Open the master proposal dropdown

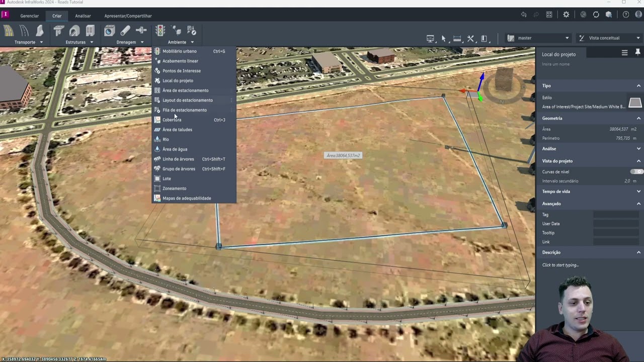click(x=538, y=38)
